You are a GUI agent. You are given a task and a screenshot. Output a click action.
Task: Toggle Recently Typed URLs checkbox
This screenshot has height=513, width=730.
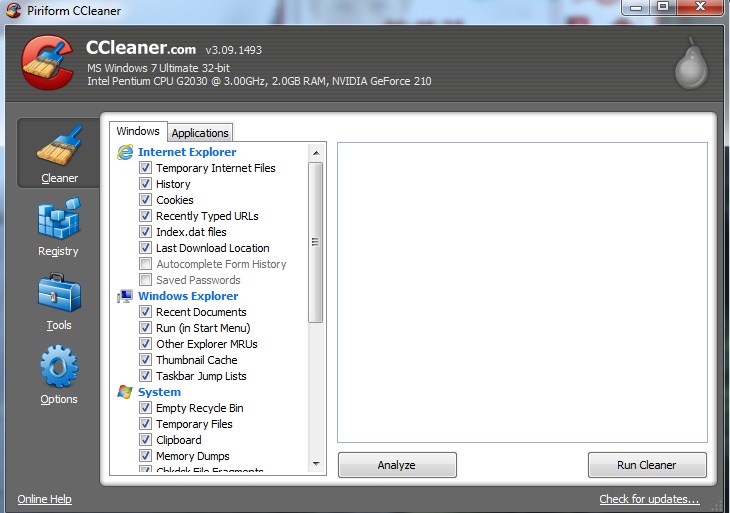[146, 216]
